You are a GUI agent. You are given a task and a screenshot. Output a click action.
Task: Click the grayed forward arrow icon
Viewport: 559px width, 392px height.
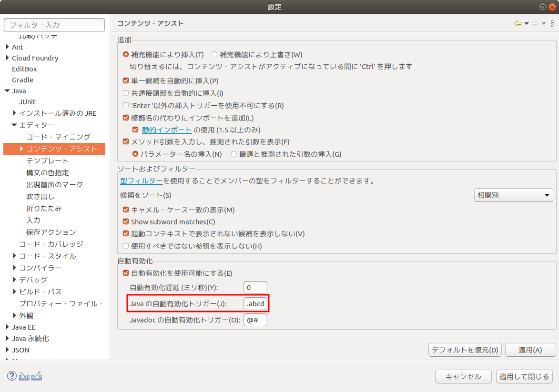click(535, 23)
